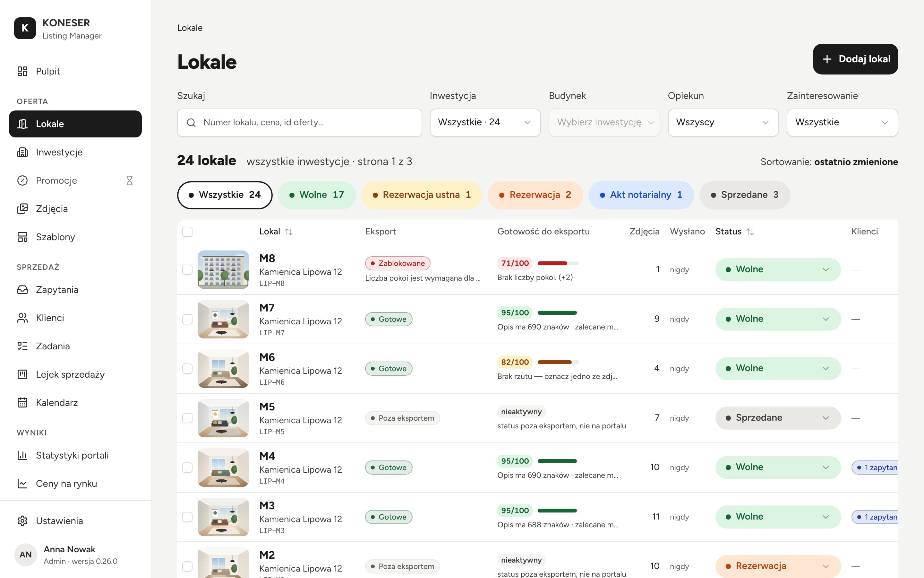The height and width of the screenshot is (578, 924).
Task: Open Anna Nowak user profile
Action: [x=76, y=555]
